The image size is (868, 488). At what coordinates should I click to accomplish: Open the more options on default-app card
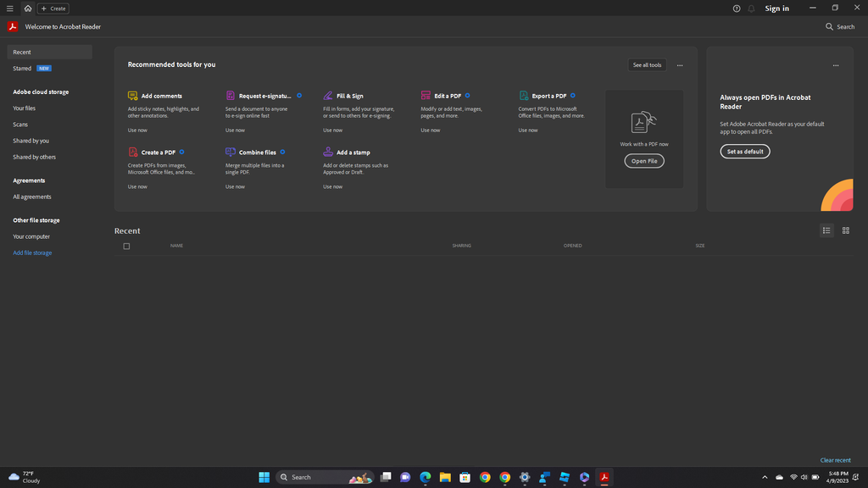coord(835,65)
